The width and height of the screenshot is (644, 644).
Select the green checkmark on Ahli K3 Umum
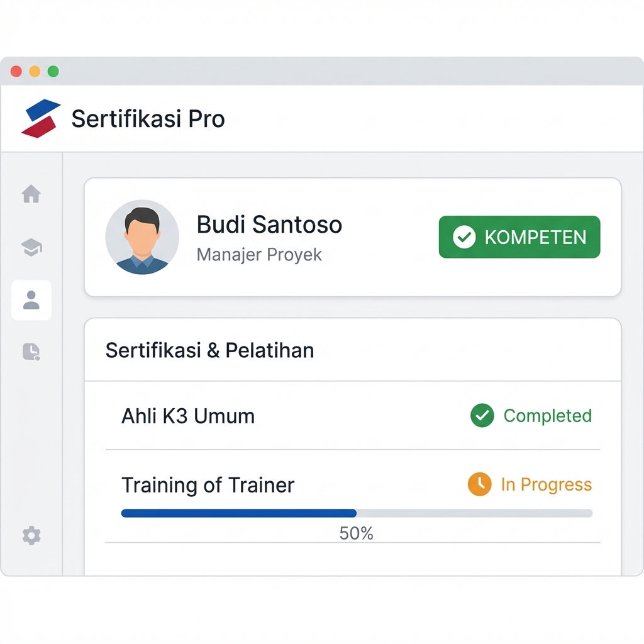tap(482, 416)
